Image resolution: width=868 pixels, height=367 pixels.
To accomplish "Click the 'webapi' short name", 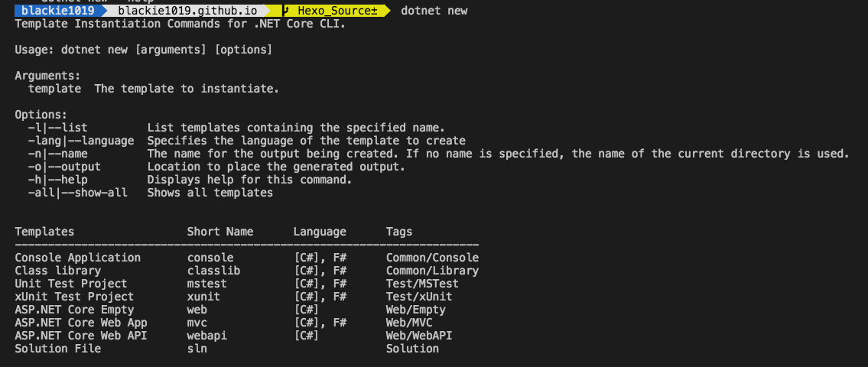I will click(x=206, y=336).
